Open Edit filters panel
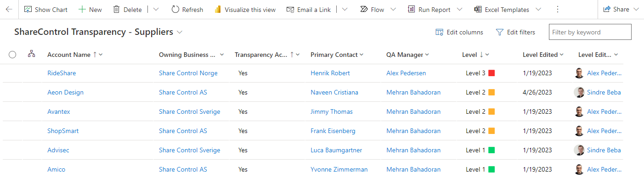The width and height of the screenshot is (644, 178). coord(515,32)
